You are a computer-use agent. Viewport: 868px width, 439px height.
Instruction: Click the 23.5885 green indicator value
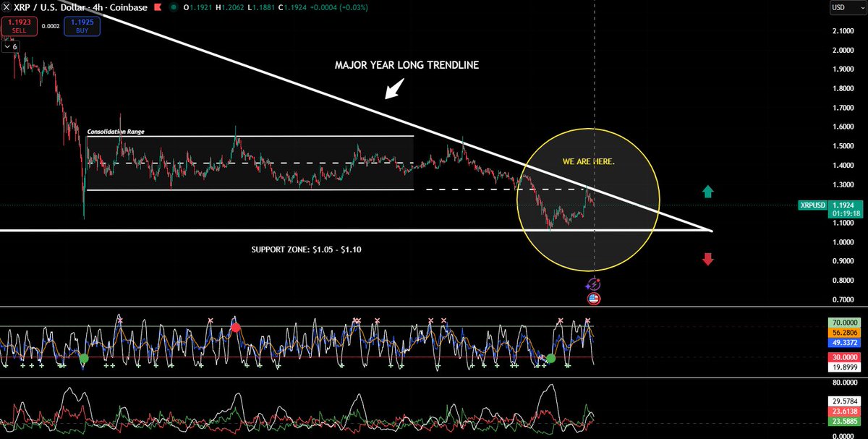[x=846, y=422]
